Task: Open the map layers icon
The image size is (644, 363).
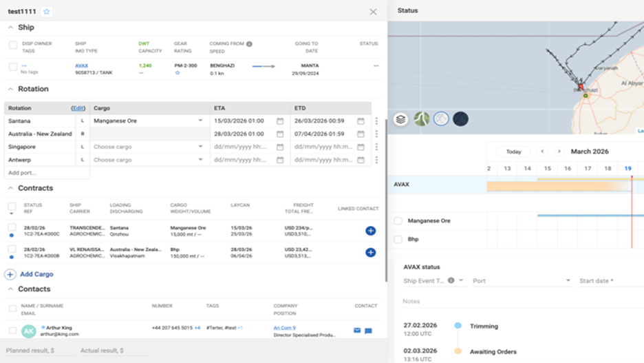Action: (x=400, y=119)
